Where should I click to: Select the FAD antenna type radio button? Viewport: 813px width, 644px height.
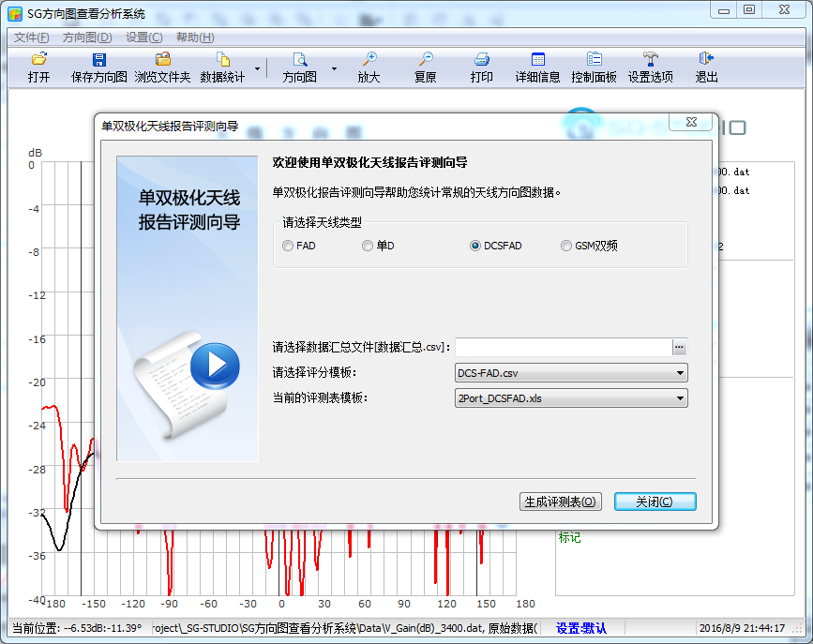click(x=288, y=246)
